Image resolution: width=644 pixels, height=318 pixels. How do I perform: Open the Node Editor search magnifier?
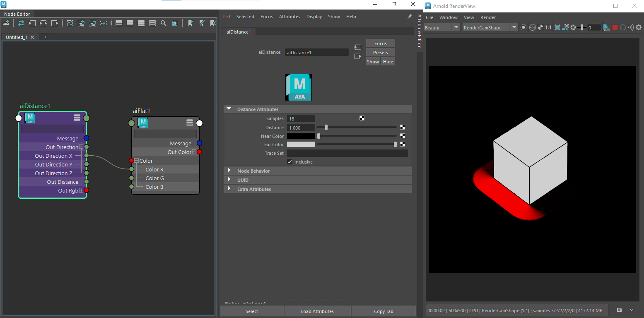164,23
